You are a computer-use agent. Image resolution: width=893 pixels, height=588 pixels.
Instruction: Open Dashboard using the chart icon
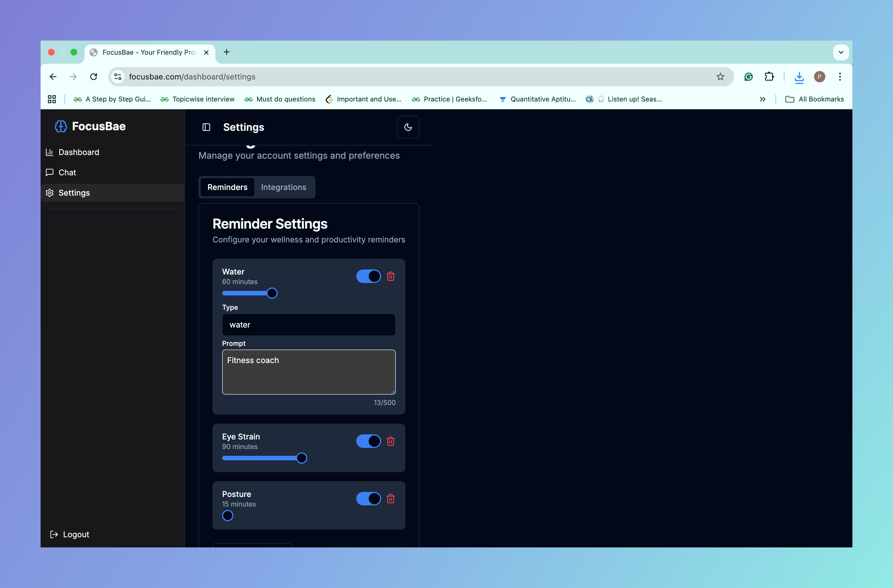(x=50, y=152)
